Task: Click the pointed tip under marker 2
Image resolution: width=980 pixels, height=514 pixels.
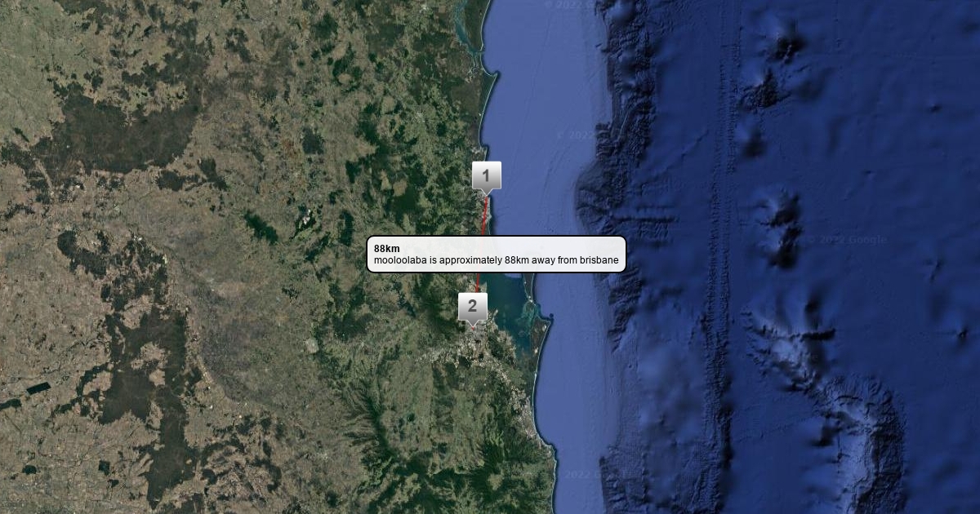Action: (473, 326)
